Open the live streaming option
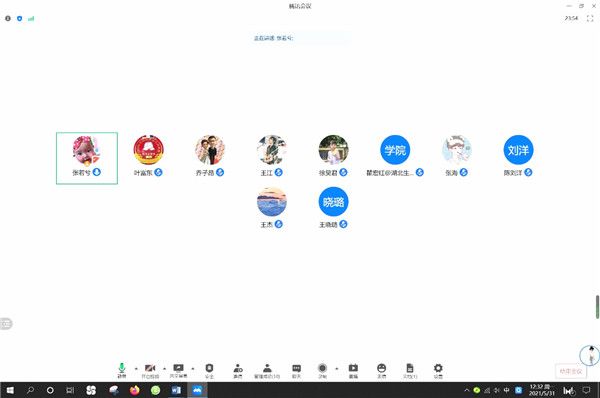The height and width of the screenshot is (398, 600). coord(353,370)
